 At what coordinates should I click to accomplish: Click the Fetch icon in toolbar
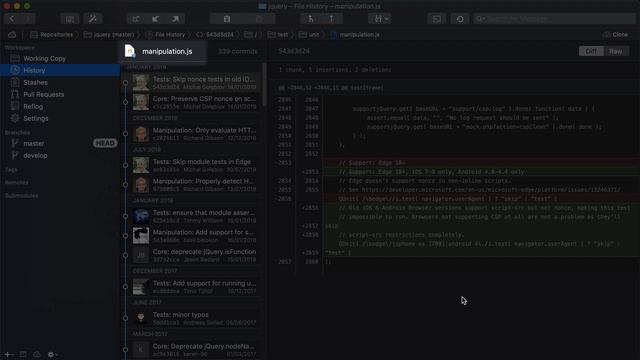136,19
